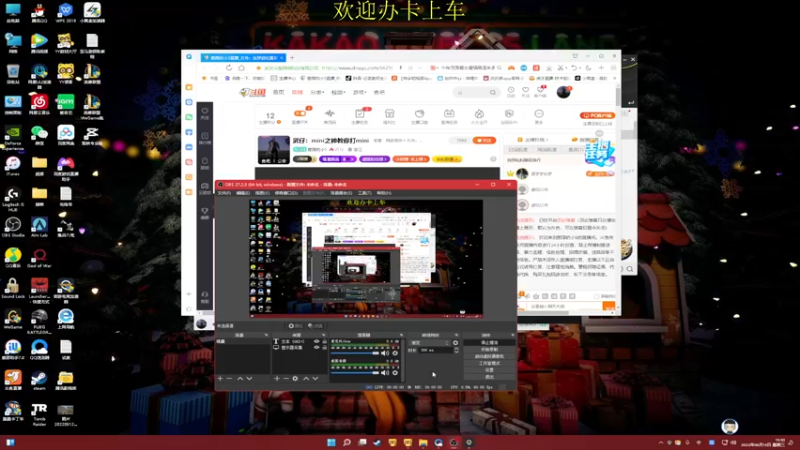Open the Douyu followed heart icon

(526, 91)
